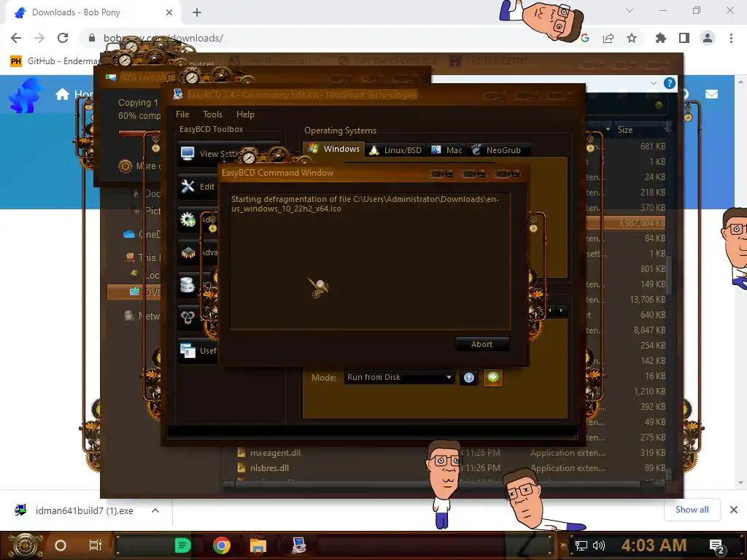Open Chrome extensions puzzle icon
747x560 pixels.
[660, 38]
